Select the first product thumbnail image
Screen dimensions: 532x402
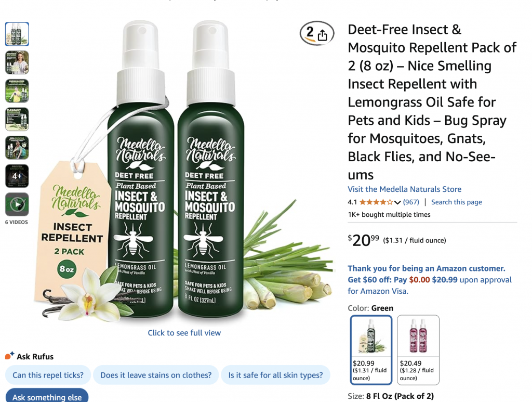point(17,34)
